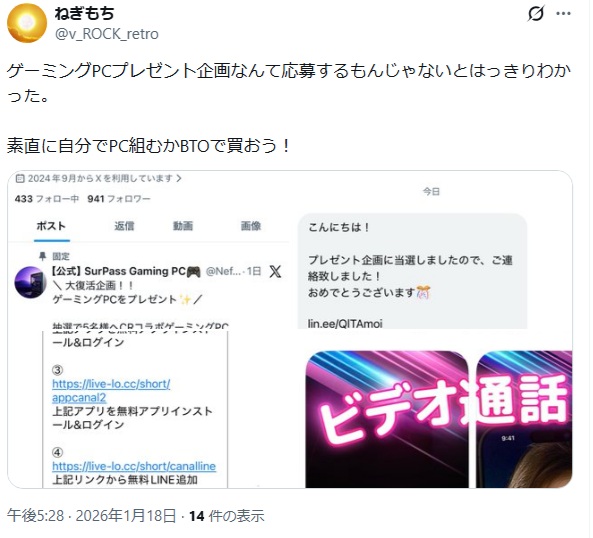Viewport: 593px width, 538px height.
Task: Click the 941 フォロワー count
Action: click(x=119, y=199)
